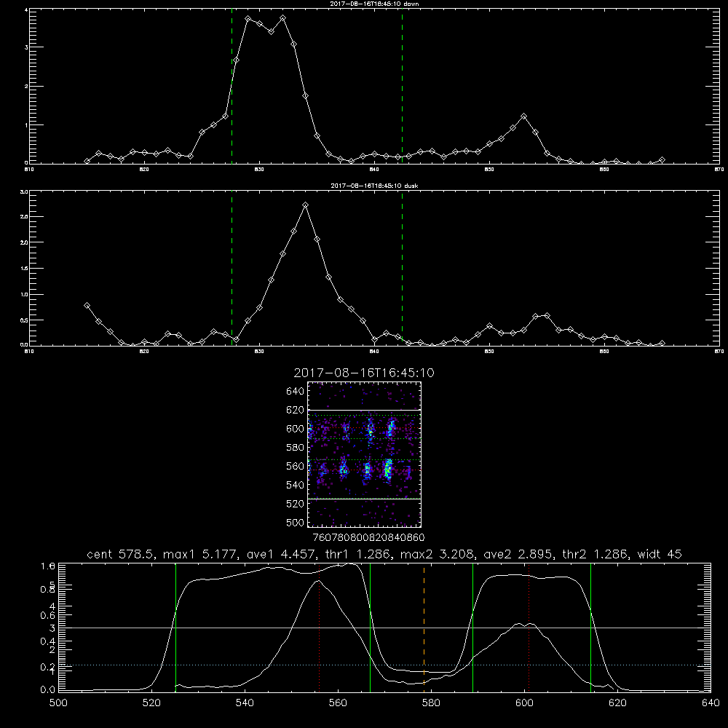Viewport: 728px width, 728px height.
Task: Click '500' label on bottom plot x-axis
Action: [x=58, y=703]
